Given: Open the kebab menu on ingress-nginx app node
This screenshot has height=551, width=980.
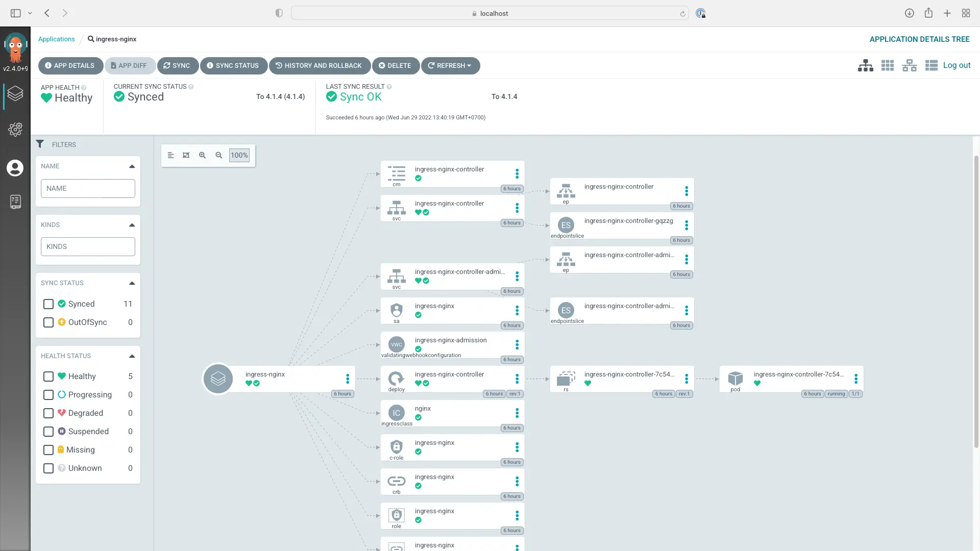Looking at the screenshot, I should coord(348,379).
